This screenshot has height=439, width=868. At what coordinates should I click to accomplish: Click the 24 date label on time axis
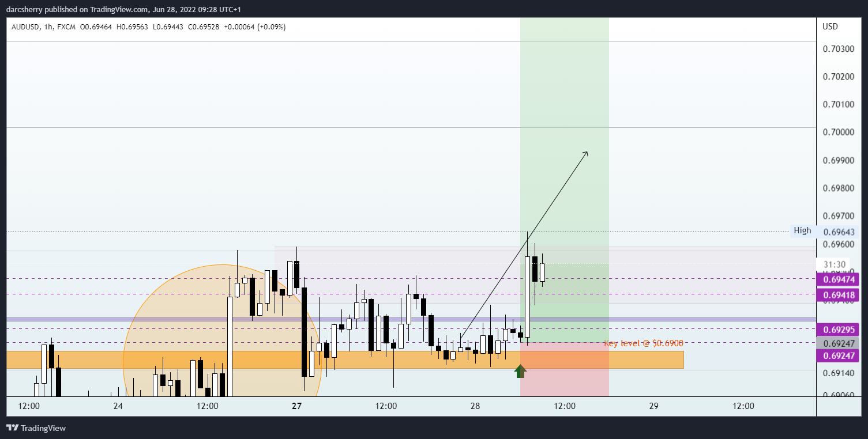pos(118,406)
